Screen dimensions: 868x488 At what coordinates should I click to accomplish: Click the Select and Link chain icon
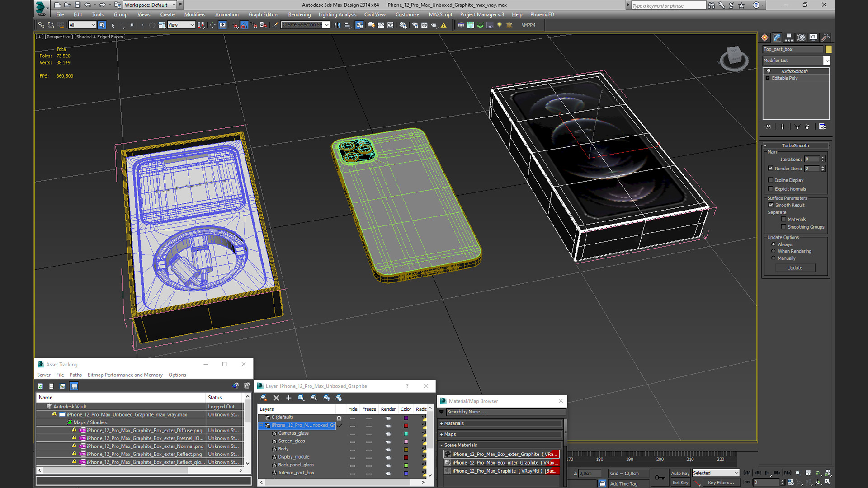tap(41, 25)
